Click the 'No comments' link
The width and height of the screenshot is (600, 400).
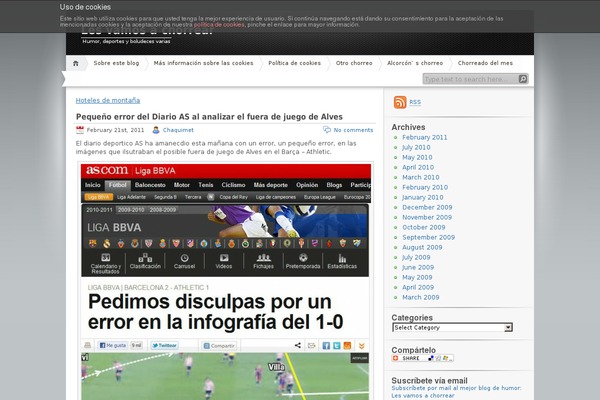point(353,130)
